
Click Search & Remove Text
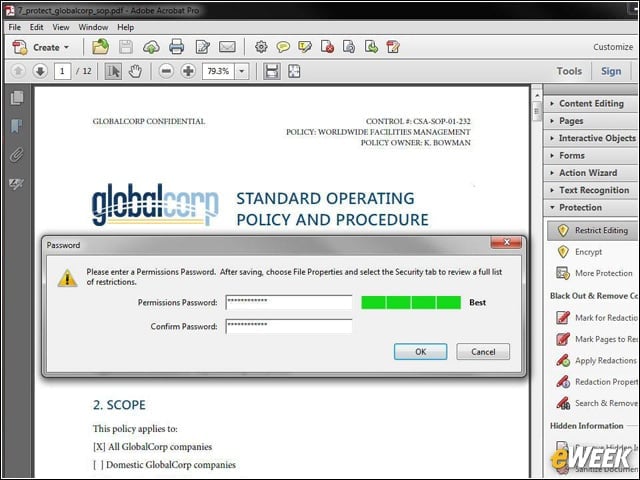[x=597, y=403]
